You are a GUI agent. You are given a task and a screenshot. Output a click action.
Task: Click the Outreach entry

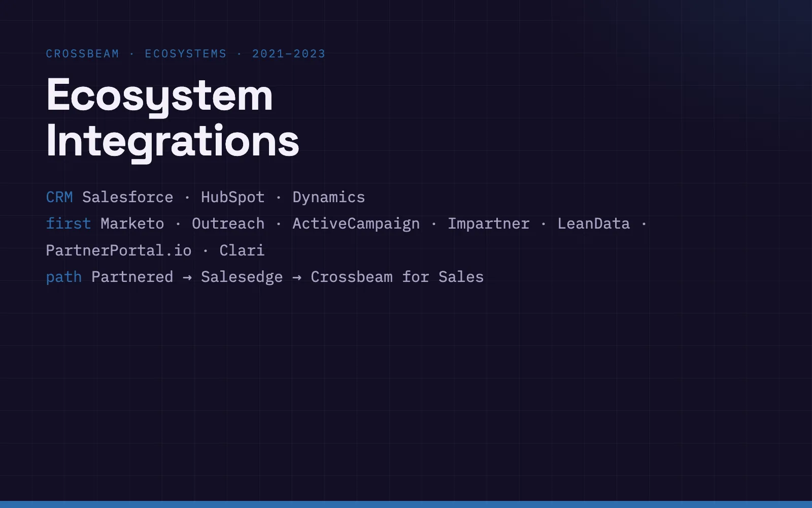(228, 224)
